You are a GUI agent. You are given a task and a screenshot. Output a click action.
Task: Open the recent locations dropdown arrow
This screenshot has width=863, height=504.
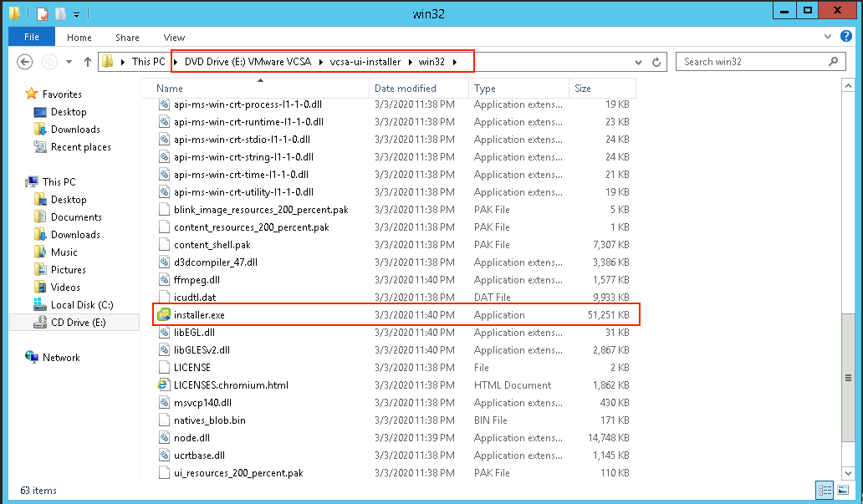pyautogui.click(x=69, y=62)
